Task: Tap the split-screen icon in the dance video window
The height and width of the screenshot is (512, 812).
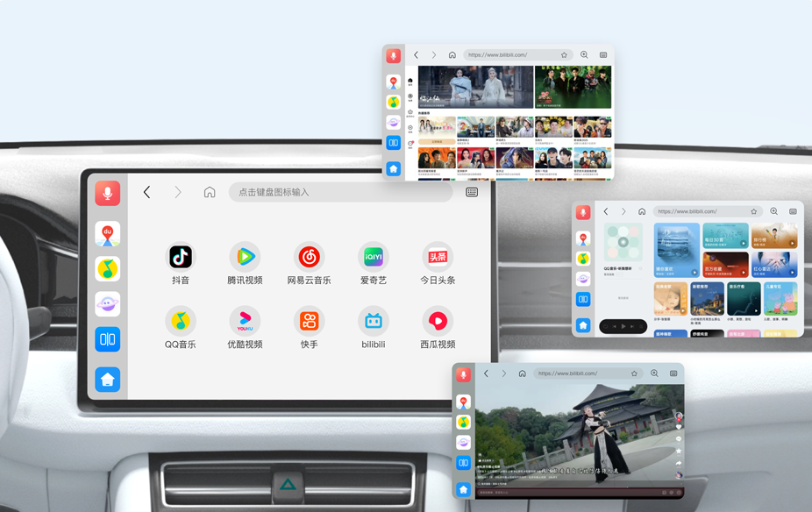Action: coord(464,463)
